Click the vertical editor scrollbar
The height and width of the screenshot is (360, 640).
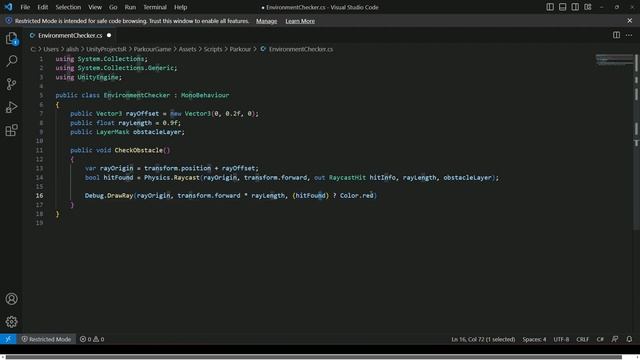click(x=636, y=141)
